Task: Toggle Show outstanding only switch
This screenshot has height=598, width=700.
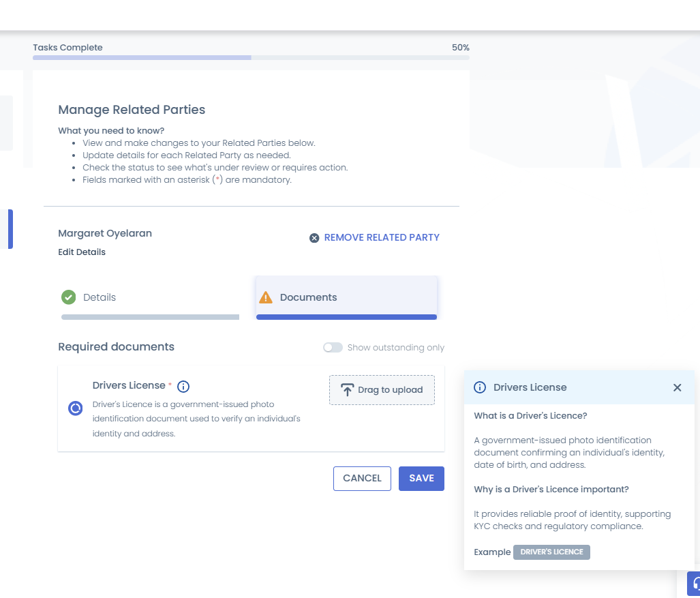Action: [333, 348]
